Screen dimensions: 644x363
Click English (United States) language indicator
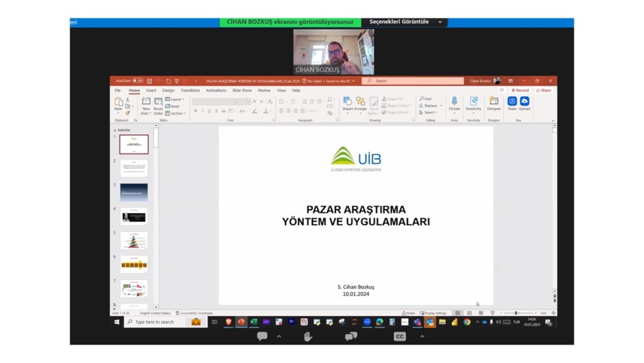click(x=155, y=313)
